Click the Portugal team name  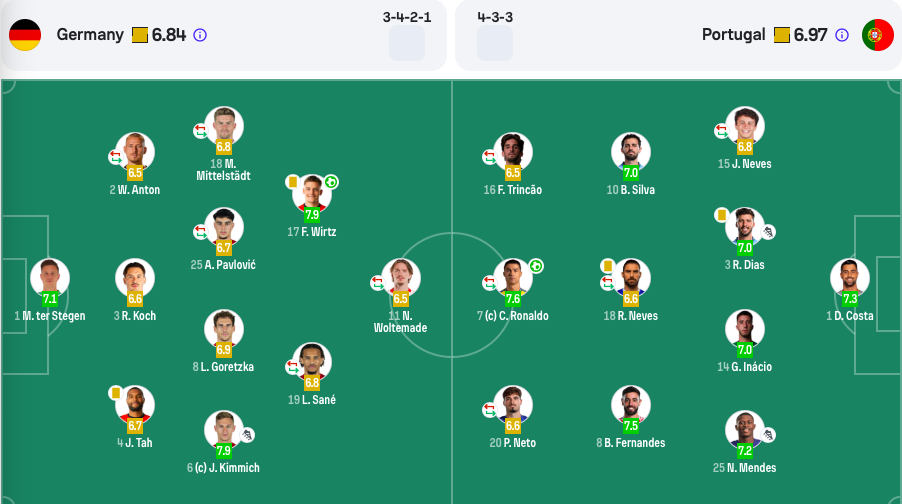[733, 35]
